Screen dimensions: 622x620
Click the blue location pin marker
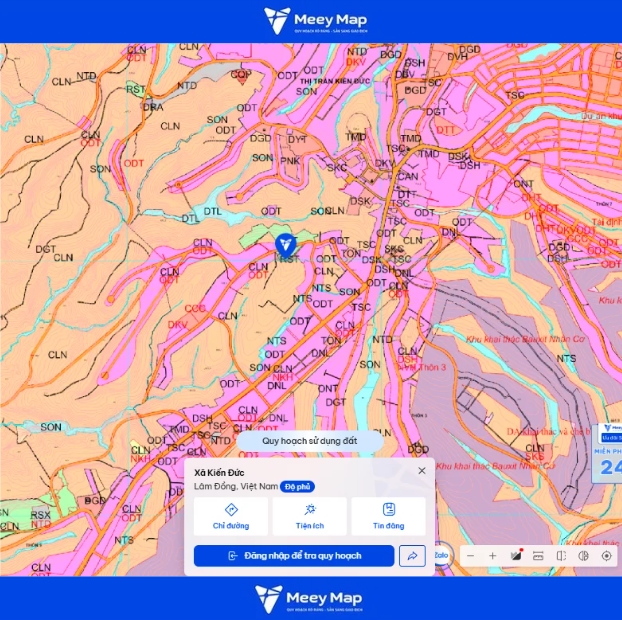tap(286, 245)
